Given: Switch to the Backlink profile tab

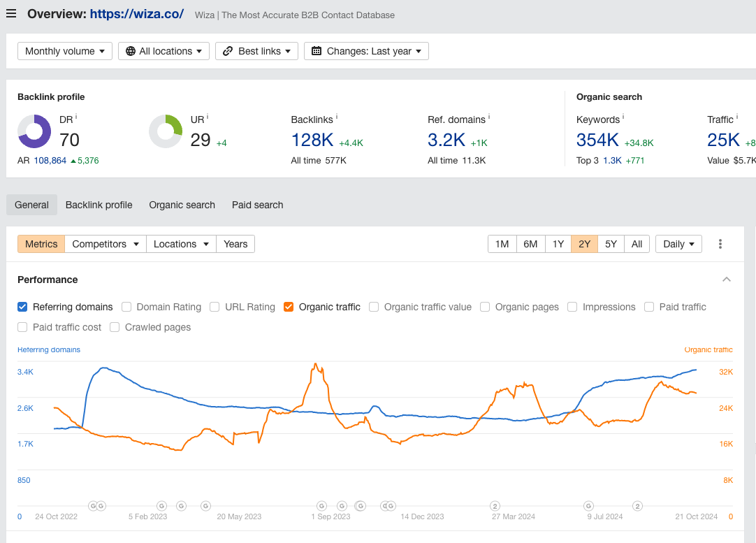Looking at the screenshot, I should pos(99,205).
